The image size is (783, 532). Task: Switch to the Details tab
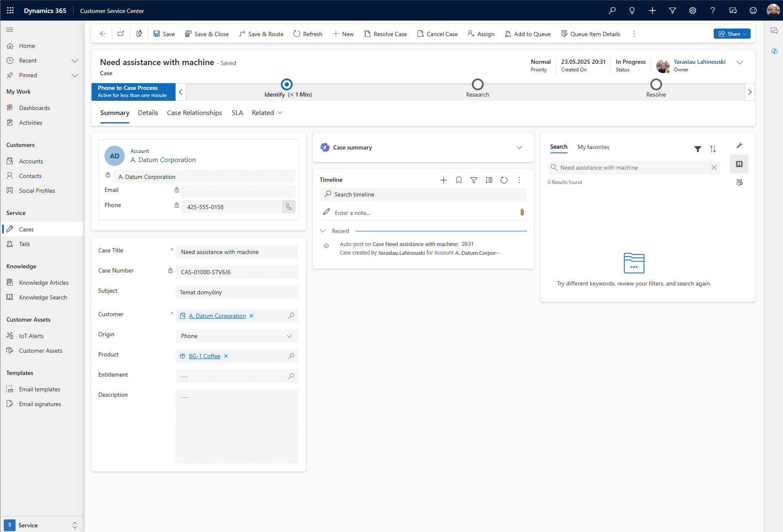click(148, 113)
